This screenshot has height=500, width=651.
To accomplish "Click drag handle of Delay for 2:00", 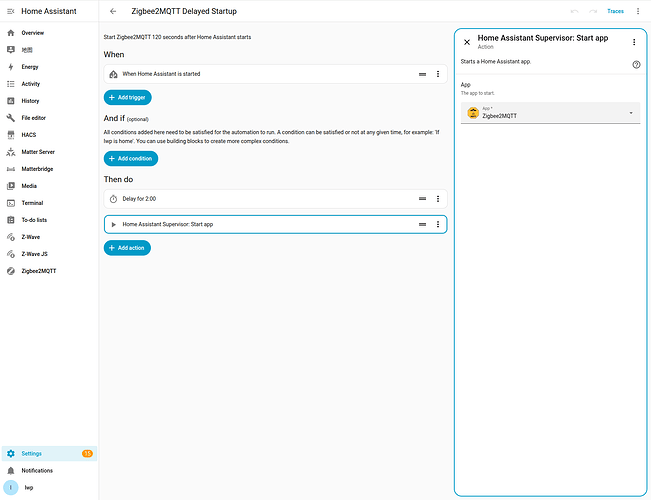I will point(422,199).
